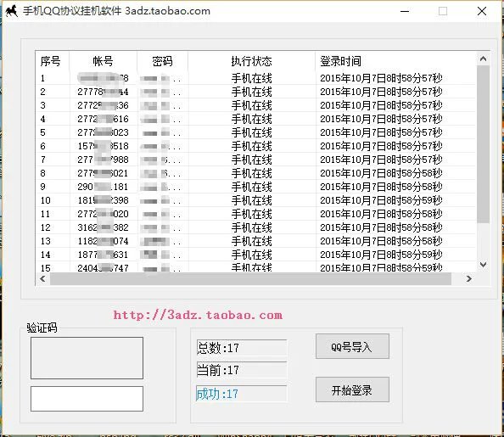Click the vertical scrollbar thumb

click(483, 144)
